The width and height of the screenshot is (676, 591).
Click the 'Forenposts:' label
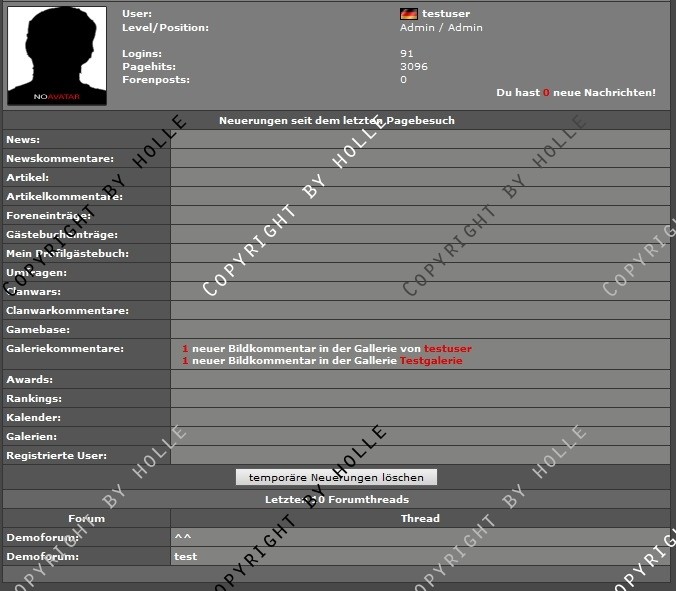[156, 80]
